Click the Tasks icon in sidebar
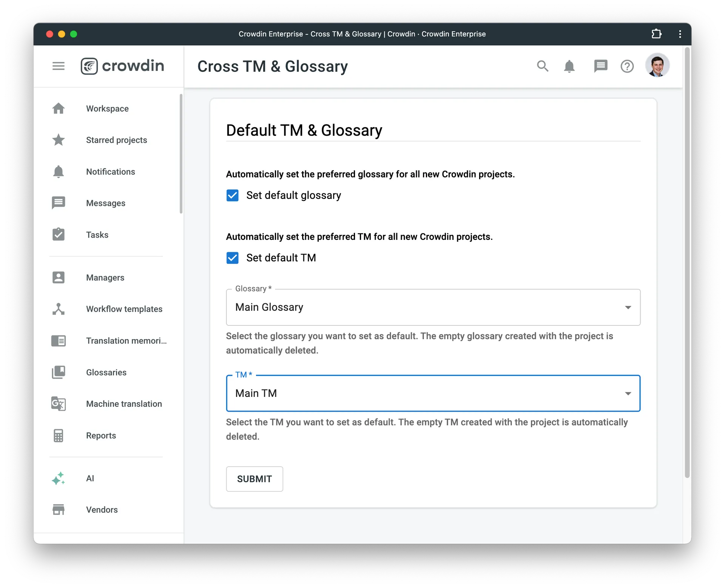725x588 pixels. point(58,235)
